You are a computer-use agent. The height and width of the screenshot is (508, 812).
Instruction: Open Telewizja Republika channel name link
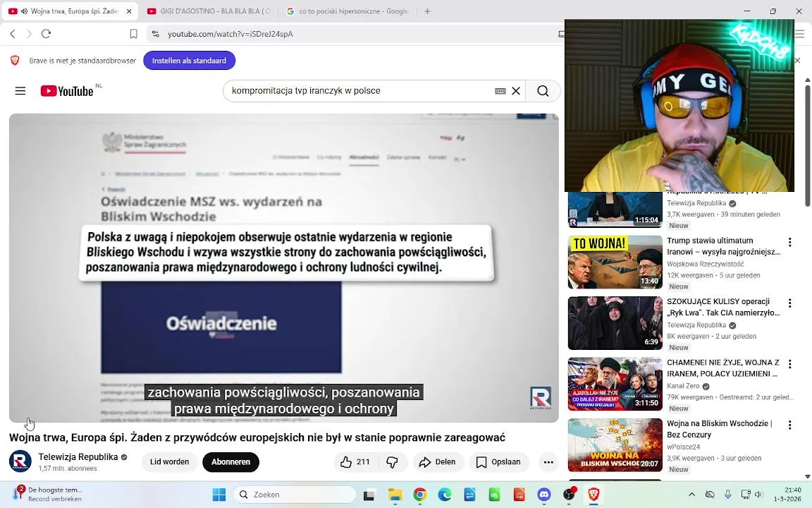78,456
